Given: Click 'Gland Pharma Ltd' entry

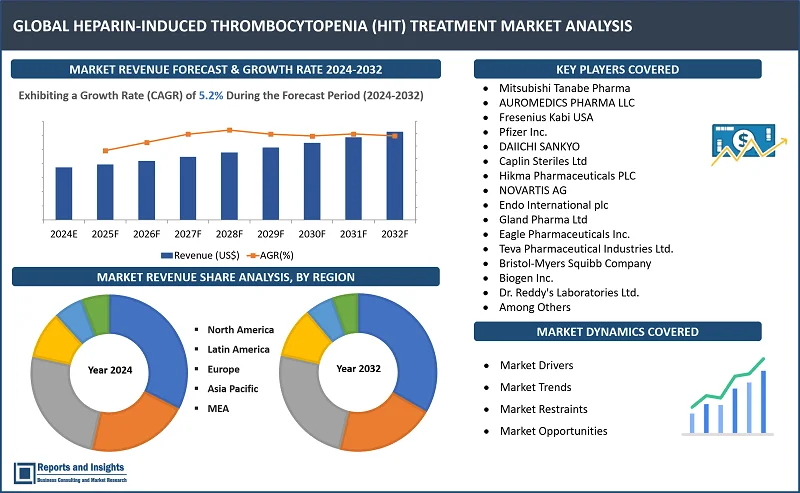Looking at the screenshot, I should pyautogui.click(x=543, y=219).
